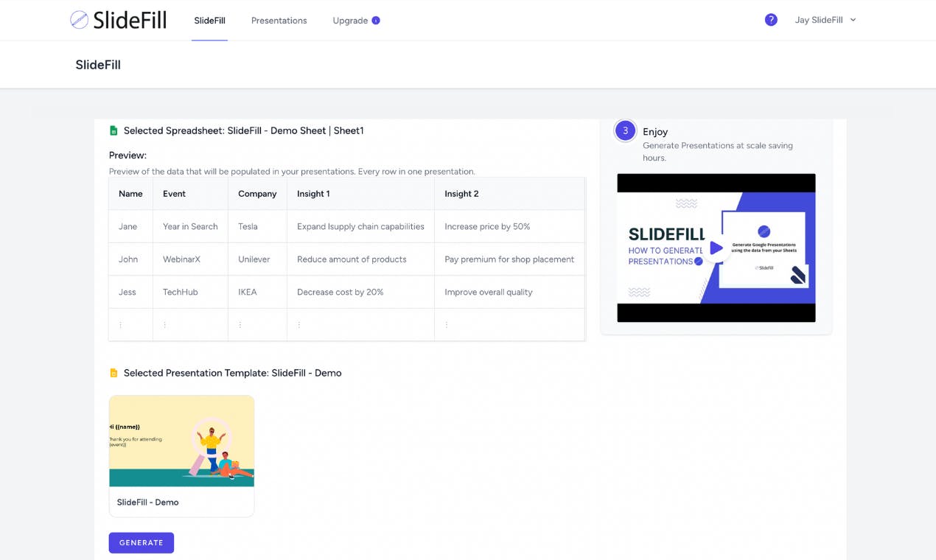The height and width of the screenshot is (560, 936).
Task: Click 'Reduce amount of products' cell
Action: coord(360,259)
